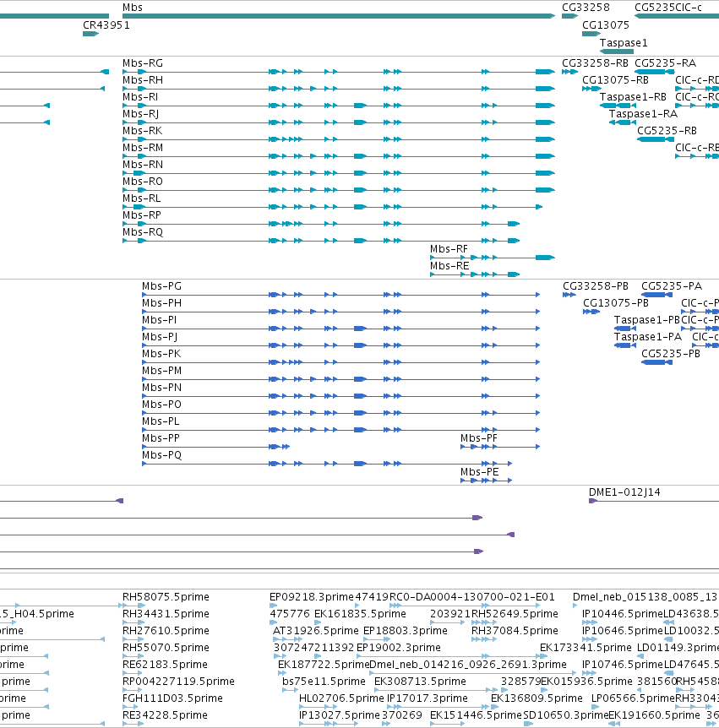719x728 pixels.
Task: Select the Mbs-RE transcript label
Action: click(x=449, y=265)
